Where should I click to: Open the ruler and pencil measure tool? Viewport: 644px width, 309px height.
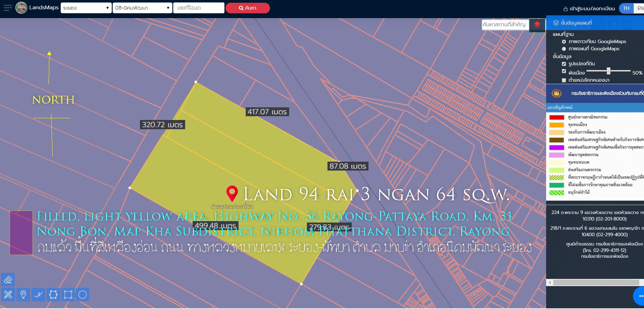point(8,295)
